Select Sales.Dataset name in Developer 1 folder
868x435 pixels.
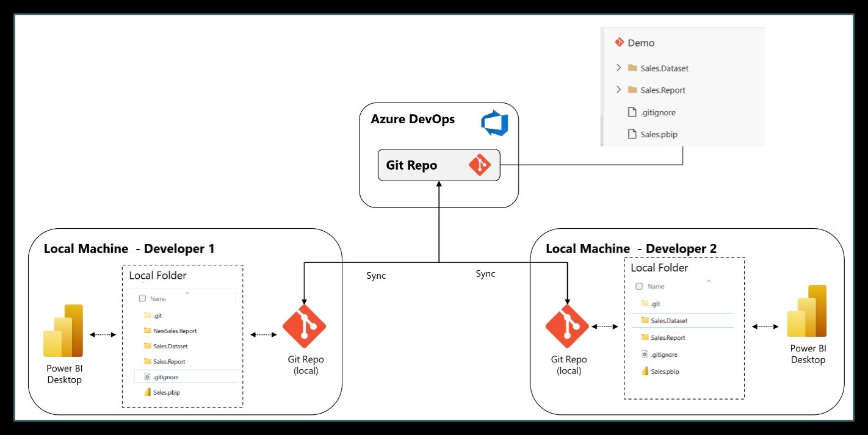point(170,346)
